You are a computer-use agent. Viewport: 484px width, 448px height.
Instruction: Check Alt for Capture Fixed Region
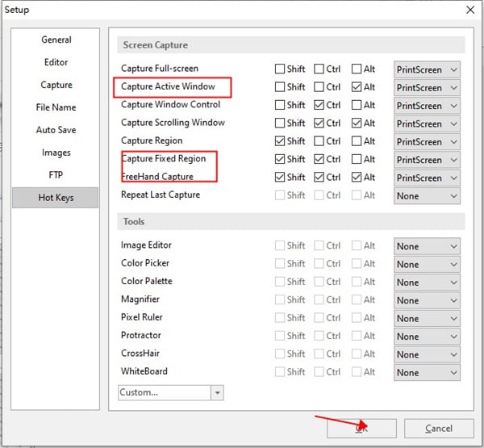point(357,159)
